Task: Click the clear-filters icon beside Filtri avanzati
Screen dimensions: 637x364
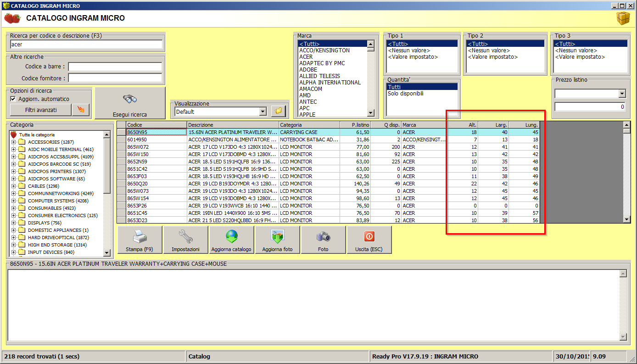Action: pyautogui.click(x=81, y=110)
